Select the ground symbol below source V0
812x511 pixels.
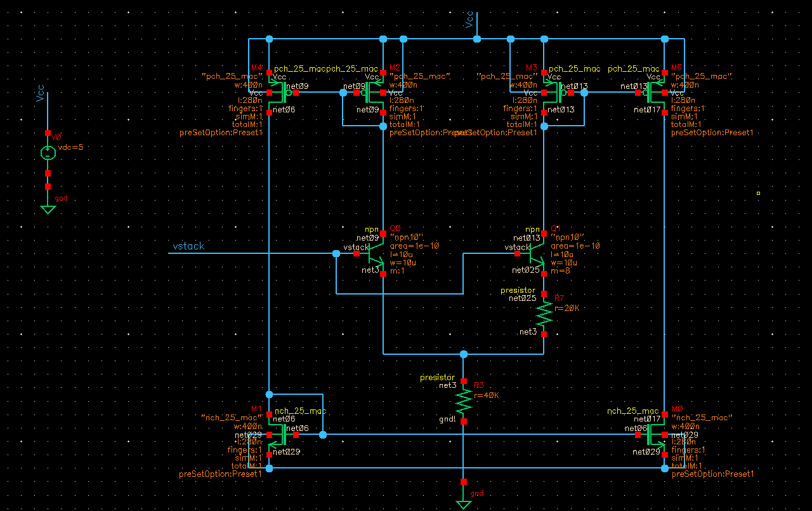[48, 209]
